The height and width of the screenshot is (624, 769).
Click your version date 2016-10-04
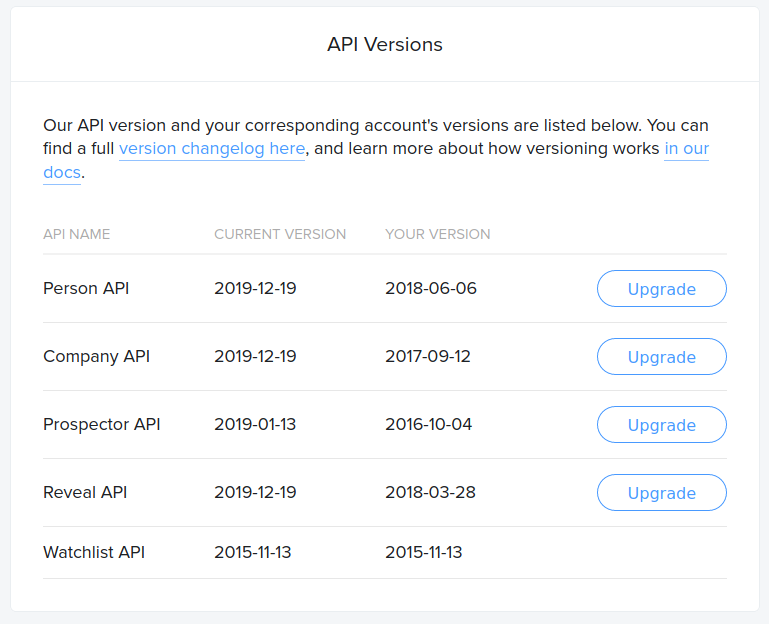pyautogui.click(x=428, y=425)
